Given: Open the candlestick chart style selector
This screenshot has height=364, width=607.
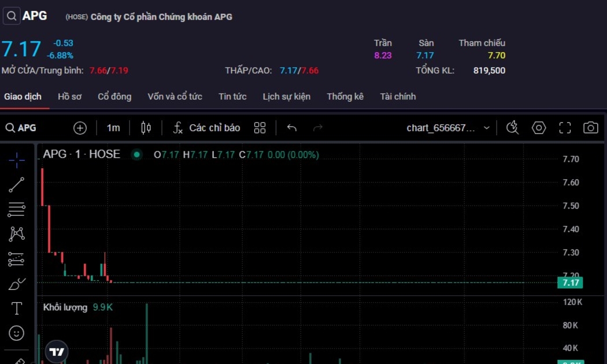Looking at the screenshot, I should (146, 128).
